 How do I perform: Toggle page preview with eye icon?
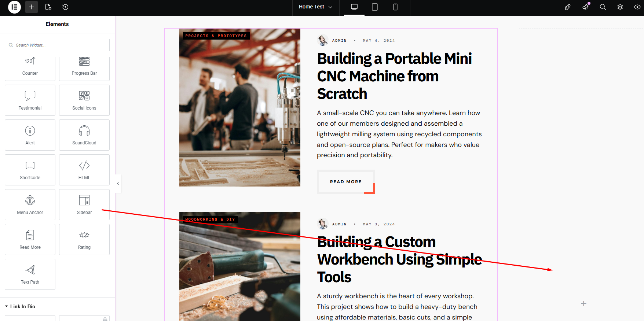[637, 7]
